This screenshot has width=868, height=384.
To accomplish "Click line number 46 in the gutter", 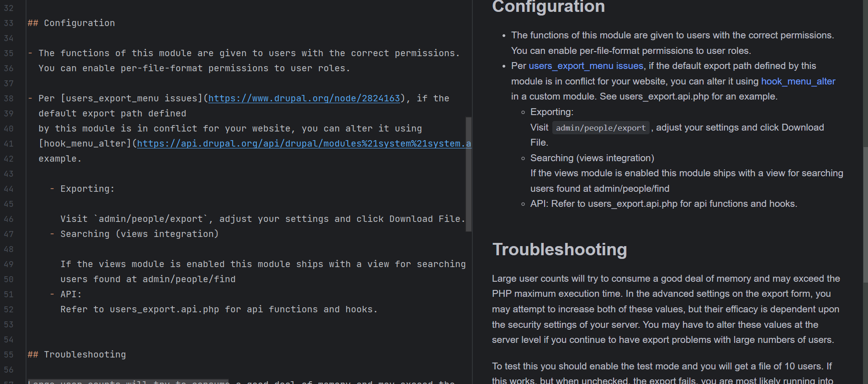I will point(9,219).
